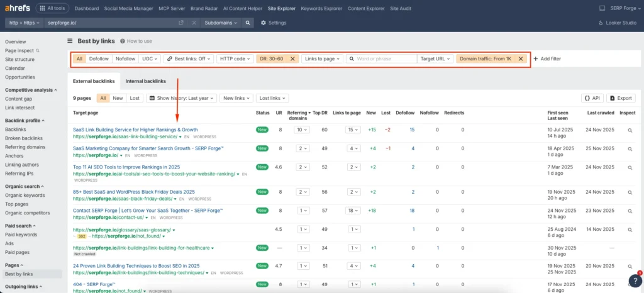Open the help question mark widget

tap(635, 280)
